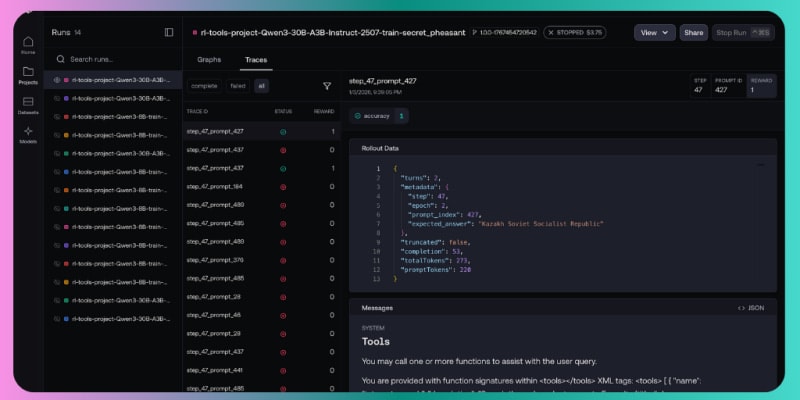
Task: Show all traces with the all chip
Action: [x=261, y=86]
